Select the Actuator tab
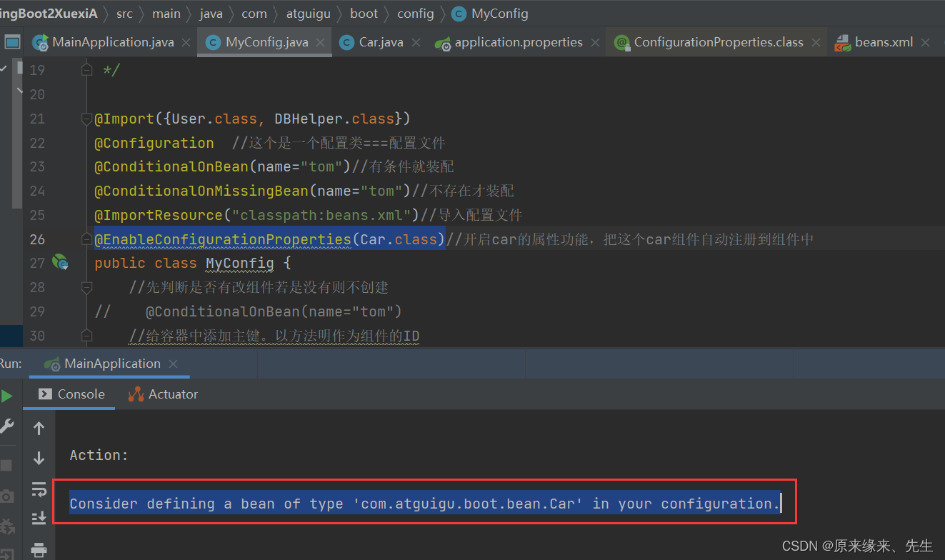Viewport: 945px width, 560px height. click(163, 394)
